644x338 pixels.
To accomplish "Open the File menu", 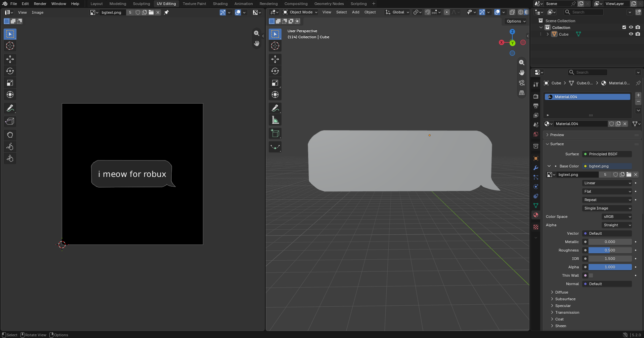I will click(14, 4).
